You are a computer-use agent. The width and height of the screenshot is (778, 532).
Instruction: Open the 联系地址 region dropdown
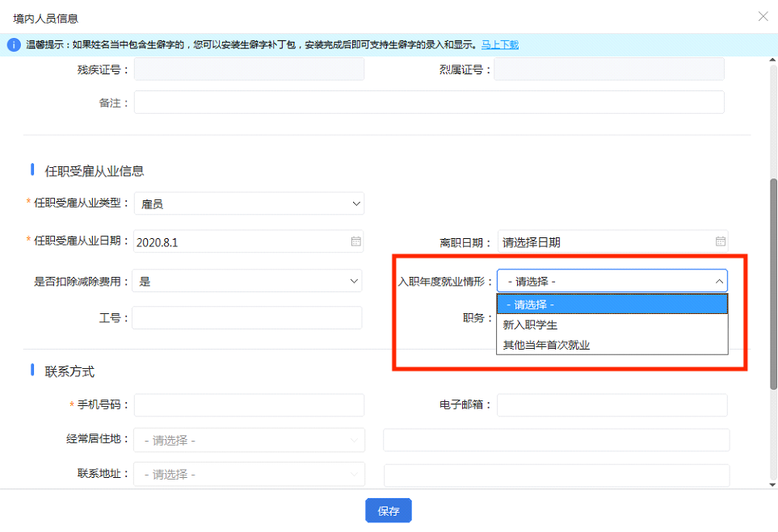(x=249, y=474)
